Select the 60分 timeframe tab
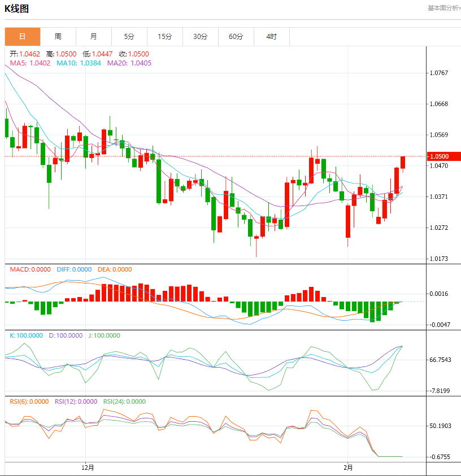Image resolution: width=461 pixels, height=476 pixels. (236, 37)
